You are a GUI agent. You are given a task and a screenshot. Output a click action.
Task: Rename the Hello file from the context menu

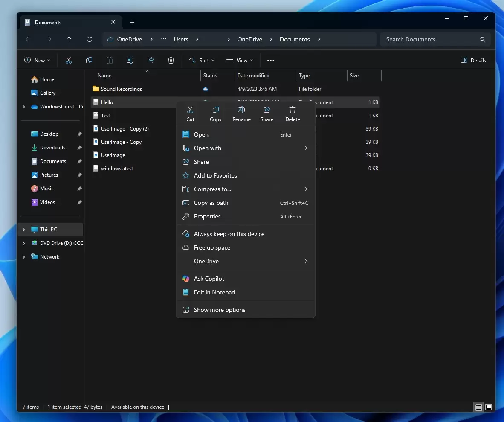pos(241,113)
